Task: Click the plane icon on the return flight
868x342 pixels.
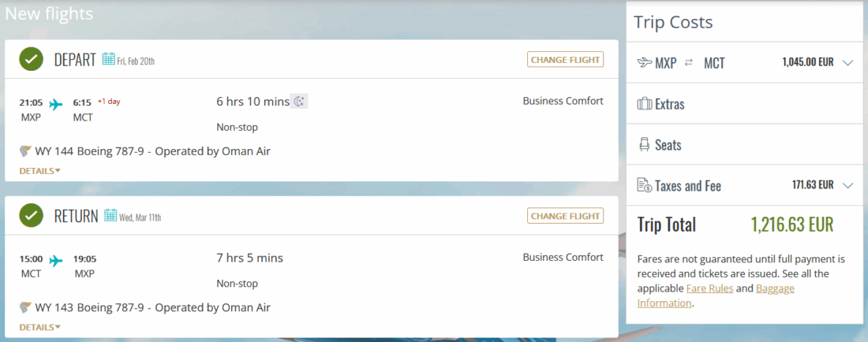Action: tap(56, 259)
